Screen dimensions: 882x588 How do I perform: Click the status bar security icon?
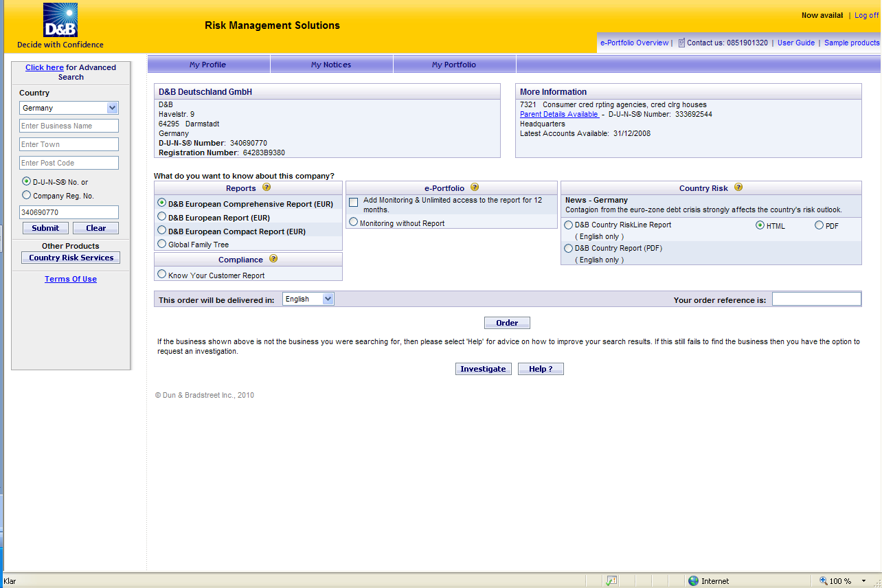tap(611, 581)
